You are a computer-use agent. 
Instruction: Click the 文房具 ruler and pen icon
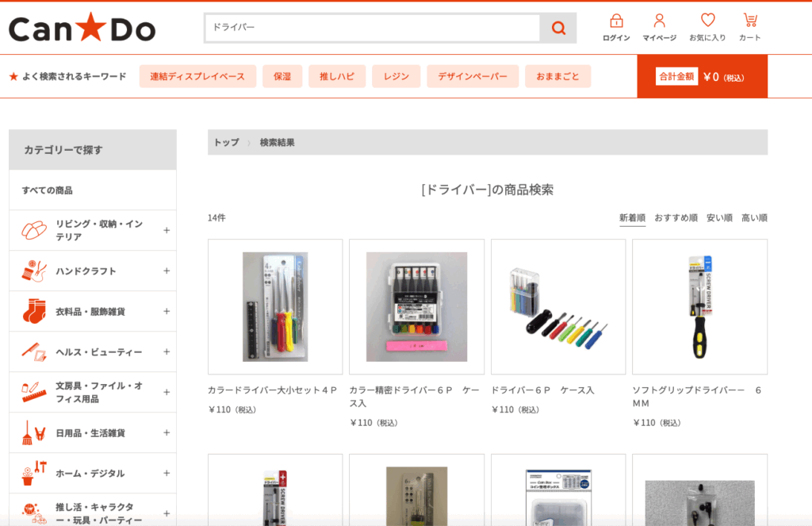tap(34, 392)
